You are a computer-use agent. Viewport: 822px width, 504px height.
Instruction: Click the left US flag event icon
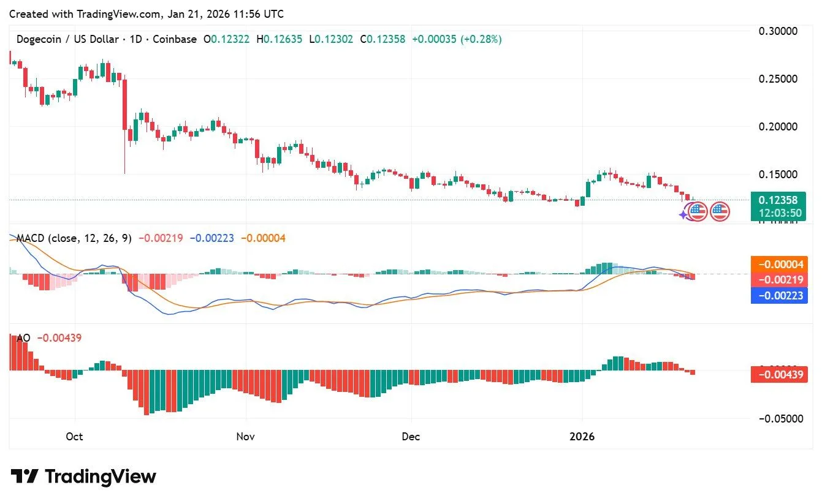point(698,212)
